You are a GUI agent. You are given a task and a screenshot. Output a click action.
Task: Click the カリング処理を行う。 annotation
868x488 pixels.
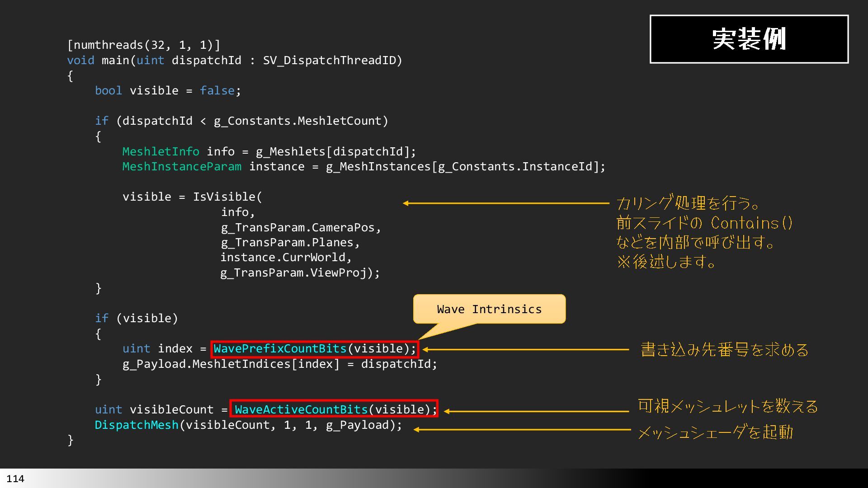(688, 203)
